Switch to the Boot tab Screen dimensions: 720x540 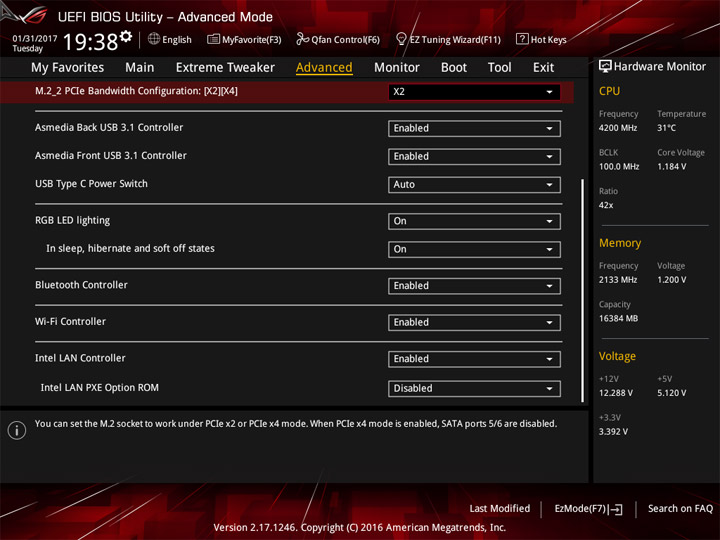tap(454, 68)
